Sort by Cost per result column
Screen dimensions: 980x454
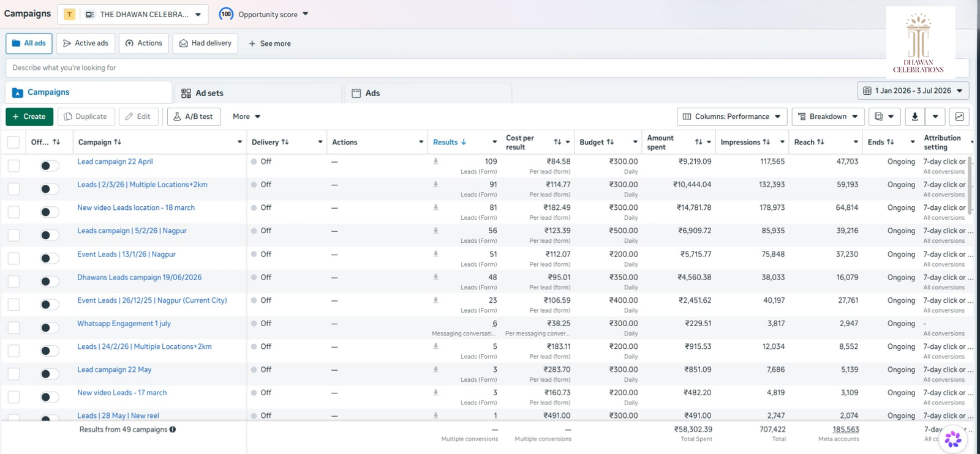click(x=557, y=142)
